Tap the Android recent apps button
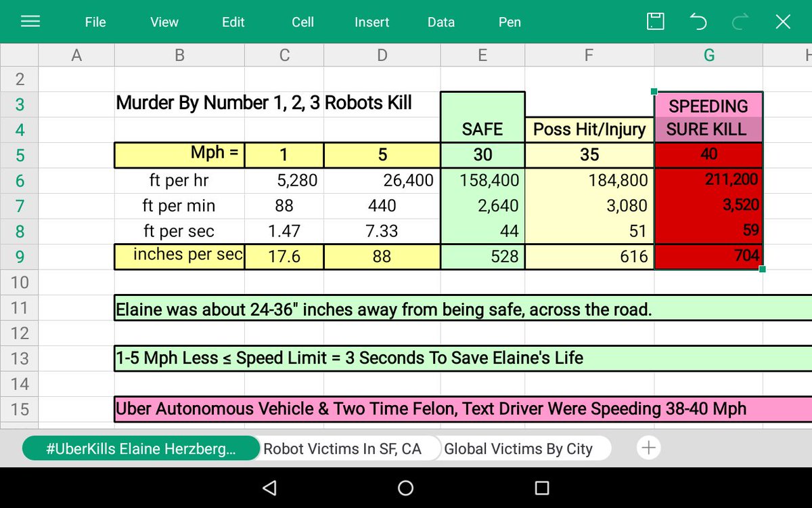Screen dimensions: 812x508 (x=542, y=488)
